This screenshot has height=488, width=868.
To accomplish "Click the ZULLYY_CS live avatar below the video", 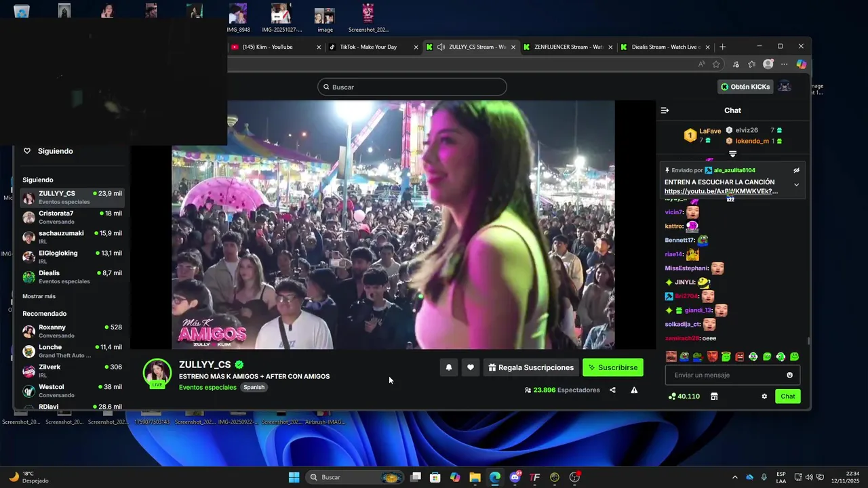I will click(x=157, y=373).
